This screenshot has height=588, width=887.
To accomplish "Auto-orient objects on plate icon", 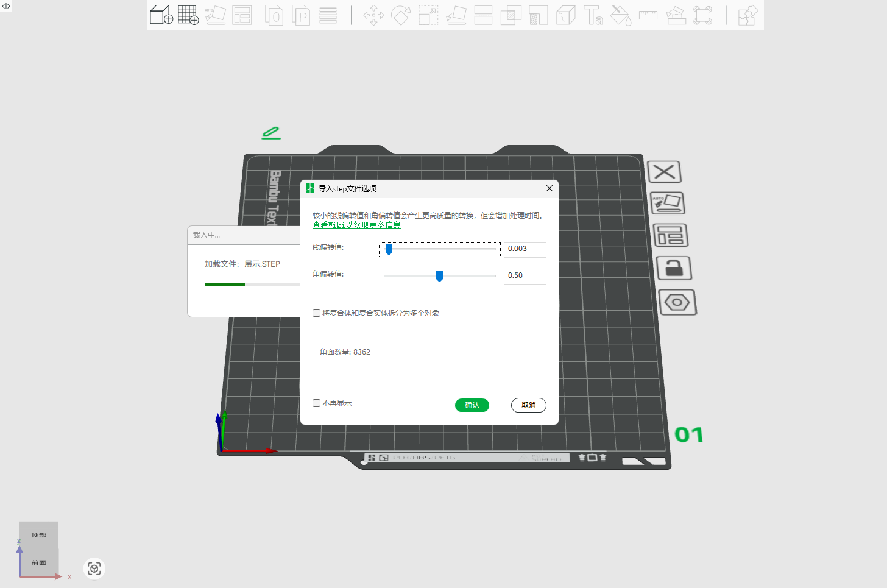I will click(668, 203).
